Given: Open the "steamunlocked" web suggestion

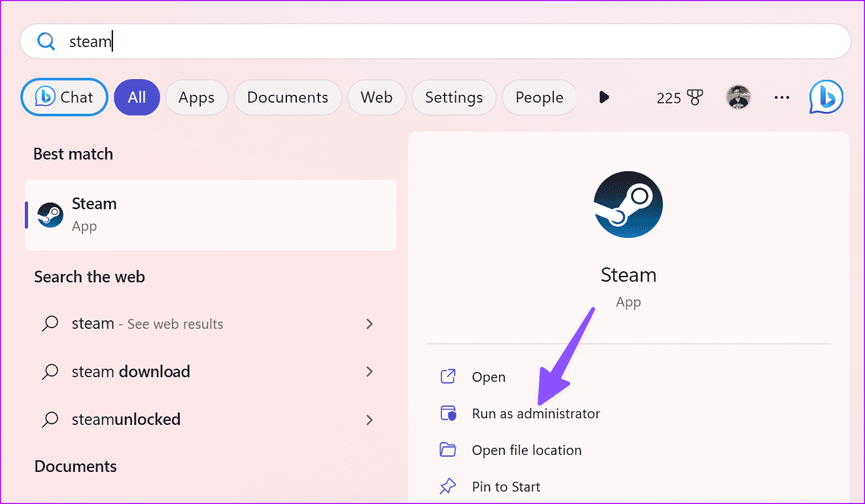Looking at the screenshot, I should click(211, 419).
